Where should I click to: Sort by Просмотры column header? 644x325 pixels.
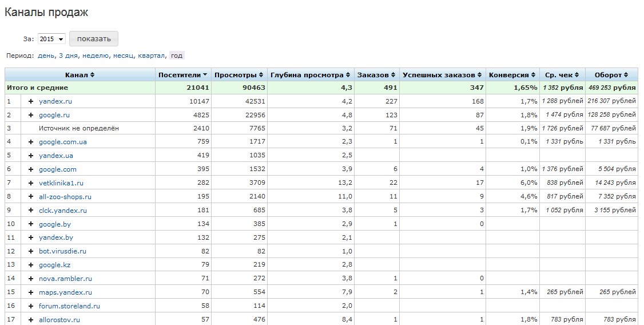pos(237,75)
